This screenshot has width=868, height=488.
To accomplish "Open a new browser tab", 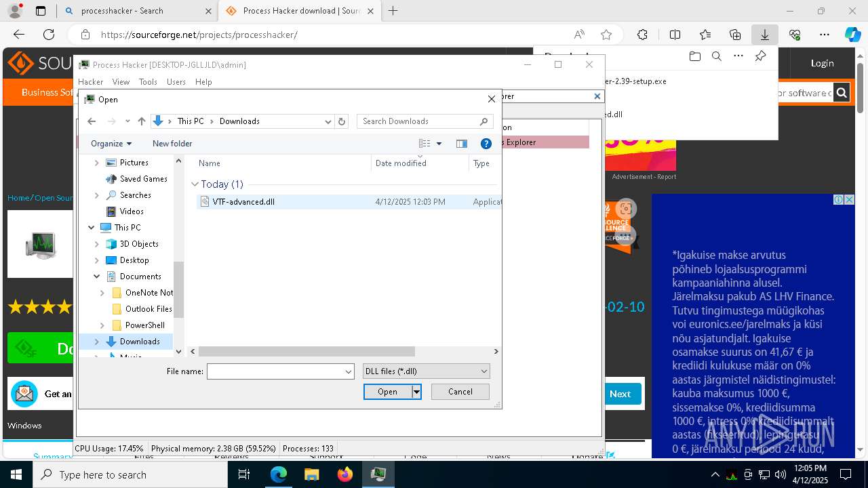I will coord(393,11).
